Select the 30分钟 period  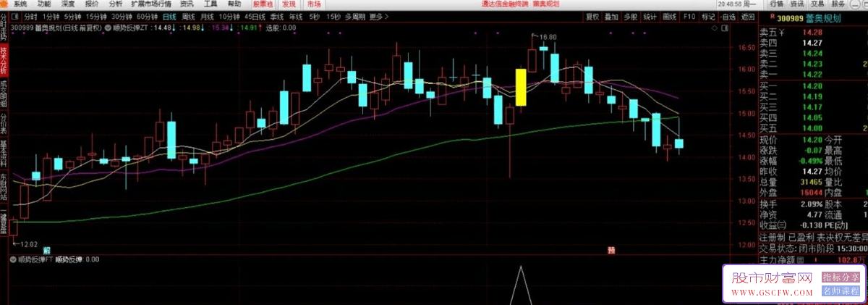[122, 15]
